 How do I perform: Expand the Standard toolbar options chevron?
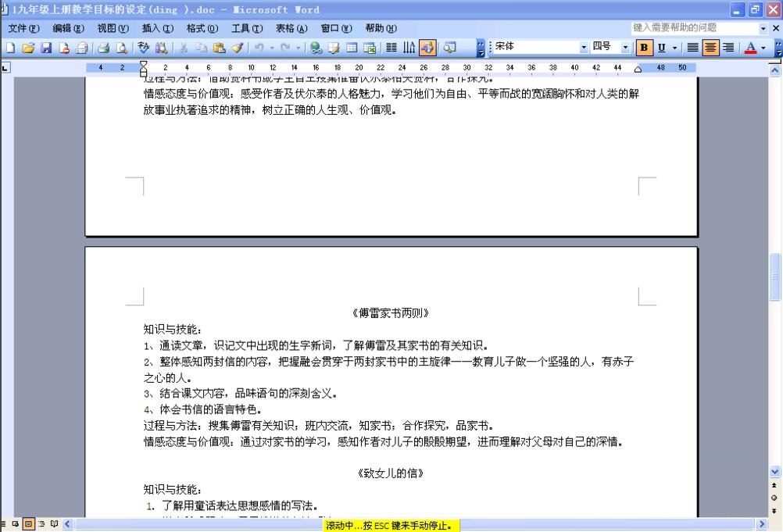coord(481,48)
